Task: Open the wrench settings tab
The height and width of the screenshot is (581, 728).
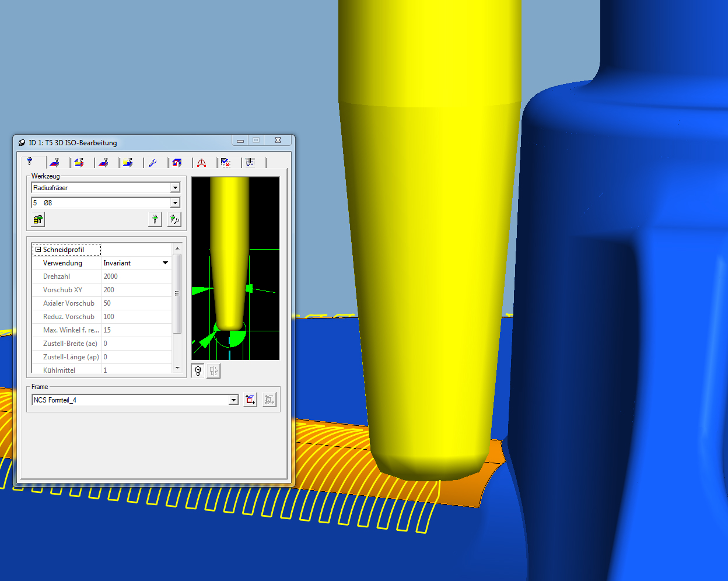Action: coord(153,163)
